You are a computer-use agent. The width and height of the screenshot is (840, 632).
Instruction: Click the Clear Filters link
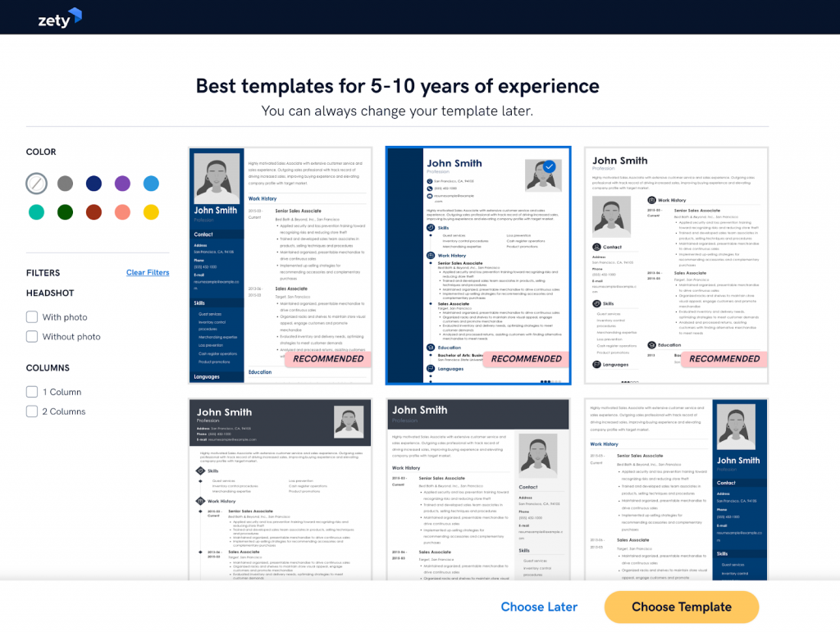tap(148, 272)
